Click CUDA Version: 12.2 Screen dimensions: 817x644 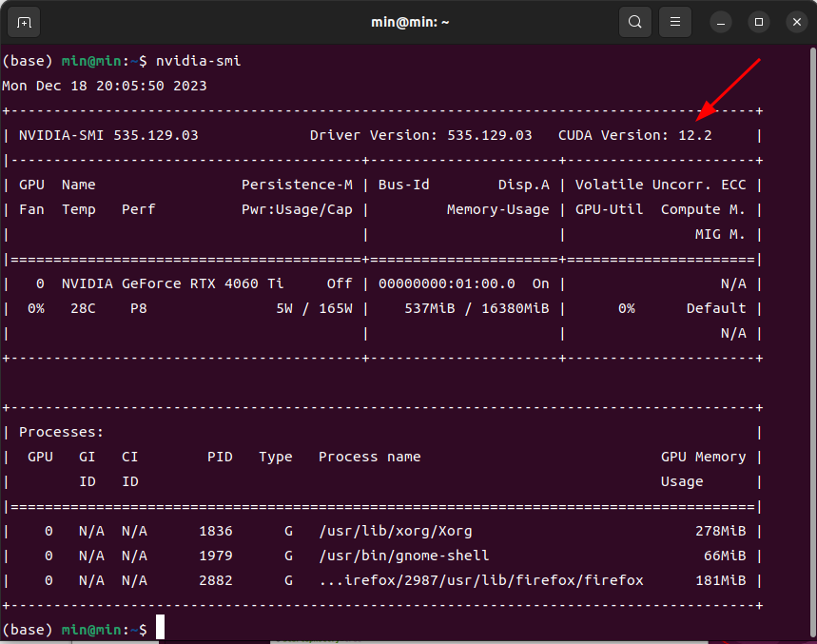click(634, 135)
